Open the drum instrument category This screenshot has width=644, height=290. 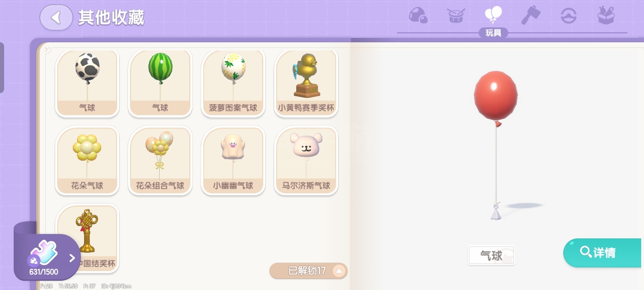(456, 16)
